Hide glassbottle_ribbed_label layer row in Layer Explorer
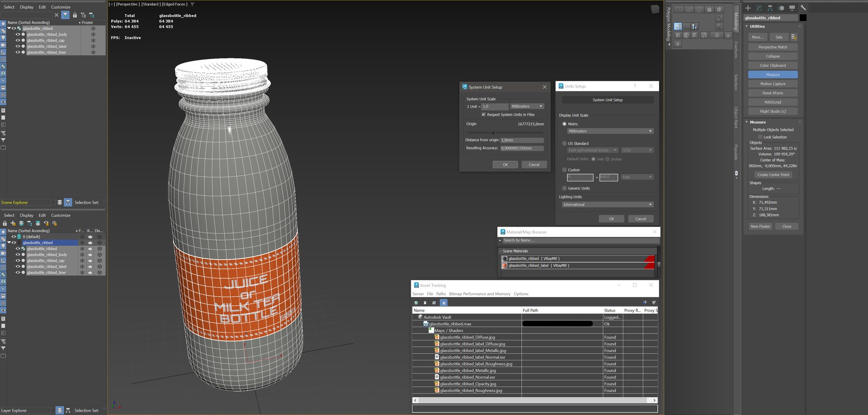This screenshot has height=415, width=868. pyautogui.click(x=18, y=266)
